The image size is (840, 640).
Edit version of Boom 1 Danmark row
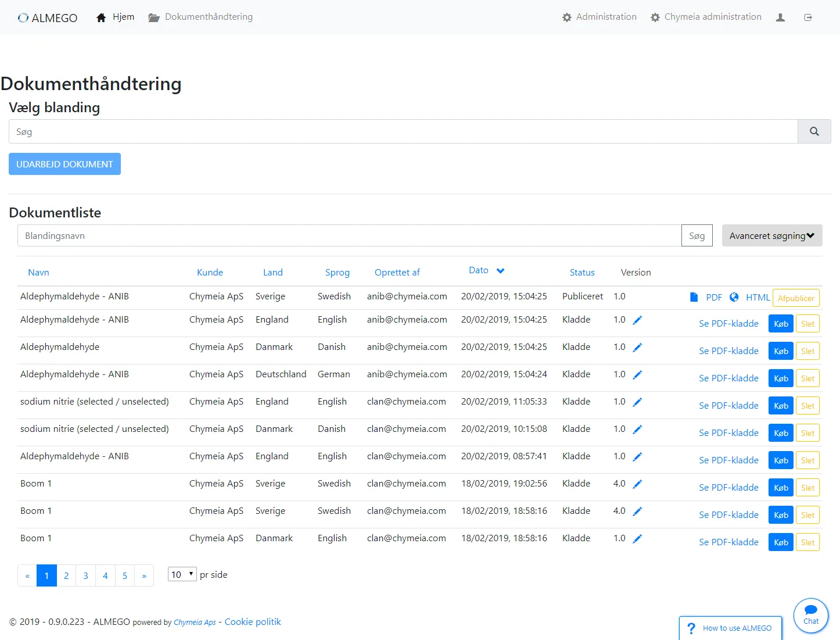637,538
